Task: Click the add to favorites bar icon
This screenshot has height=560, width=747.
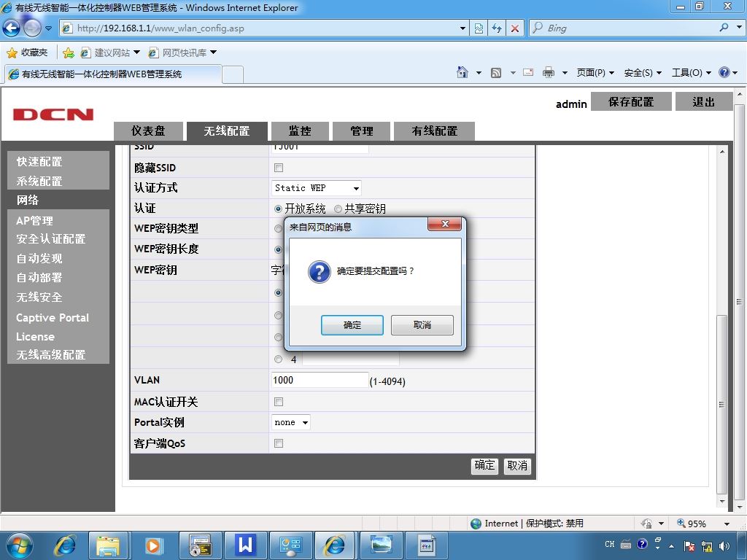Action: tap(68, 52)
